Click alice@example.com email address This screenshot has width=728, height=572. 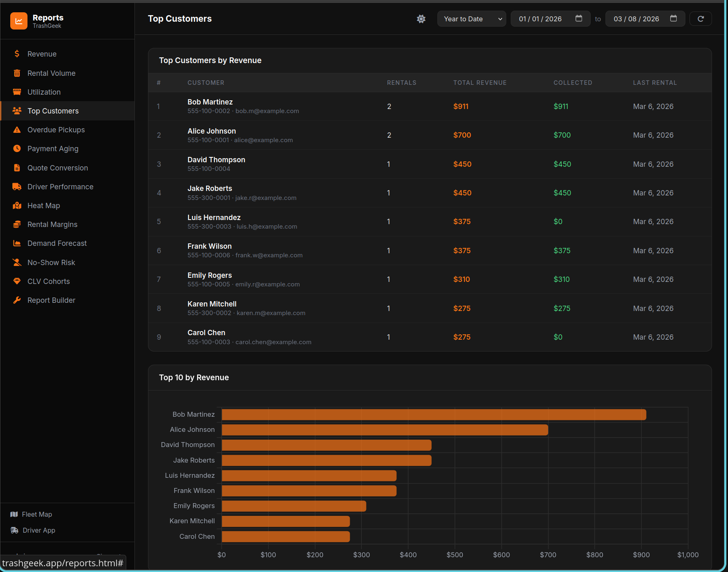263,140
